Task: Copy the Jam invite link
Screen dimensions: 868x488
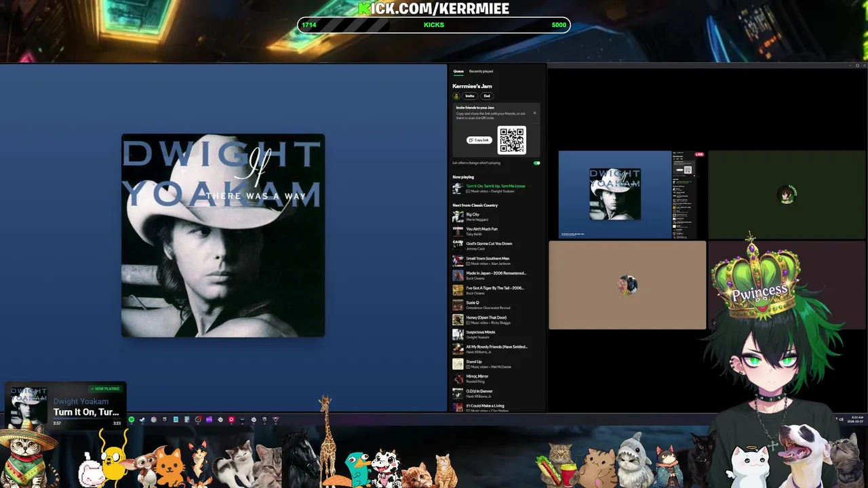Action: tap(479, 140)
